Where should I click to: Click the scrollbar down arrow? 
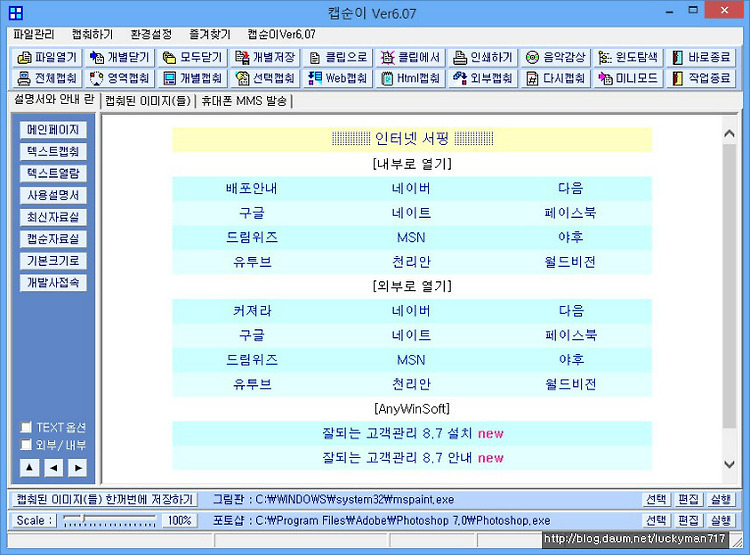[729, 464]
